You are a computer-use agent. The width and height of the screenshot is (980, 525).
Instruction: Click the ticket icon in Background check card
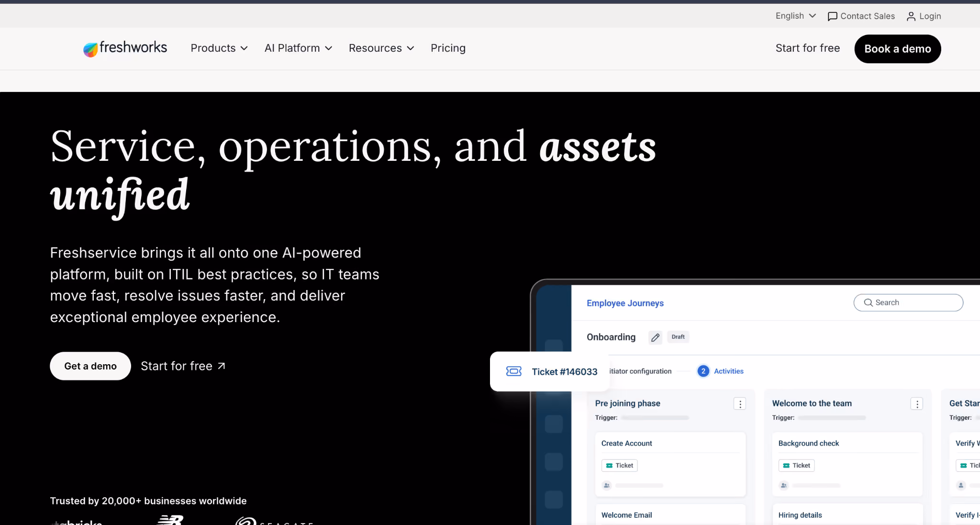pyautogui.click(x=786, y=466)
